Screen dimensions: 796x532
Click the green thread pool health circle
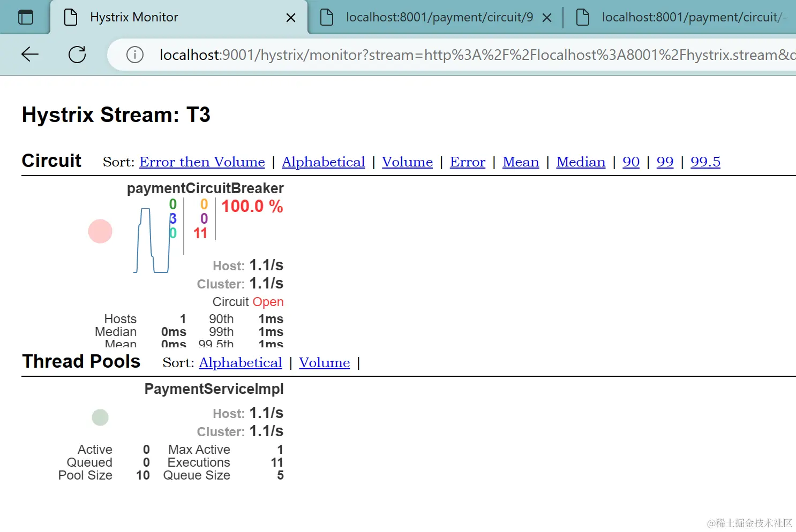click(x=100, y=417)
